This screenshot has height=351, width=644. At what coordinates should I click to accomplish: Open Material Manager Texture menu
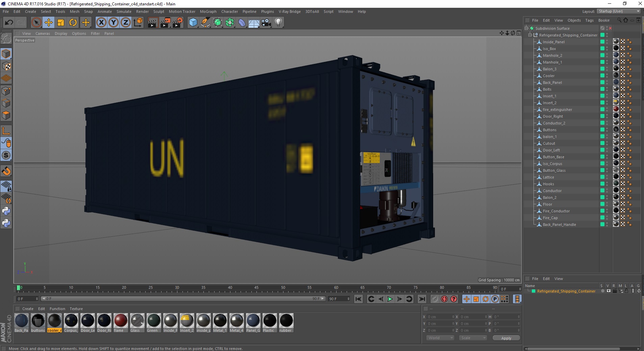(76, 309)
